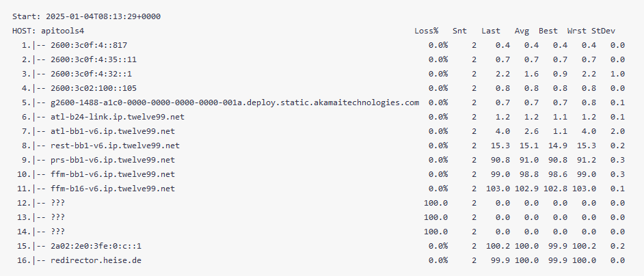Click hop 2 address 2600:3c0f:4:35::11
The image size is (644, 276).
point(94,59)
